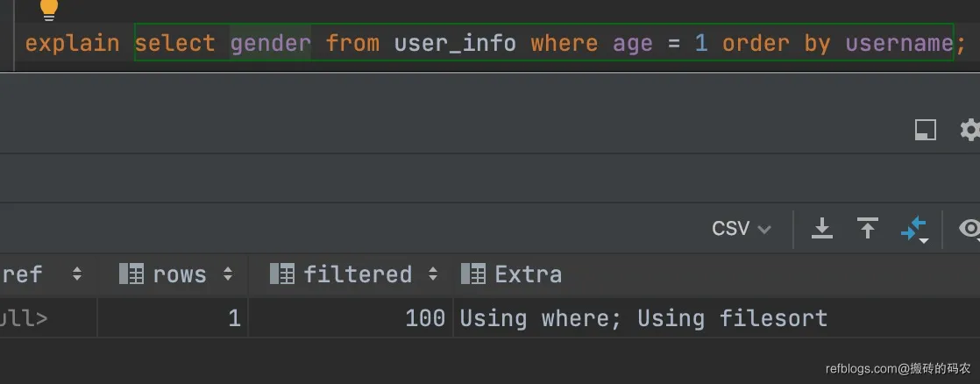Image resolution: width=980 pixels, height=384 pixels.
Task: Click the blue compare arrows icon
Action: [913, 230]
